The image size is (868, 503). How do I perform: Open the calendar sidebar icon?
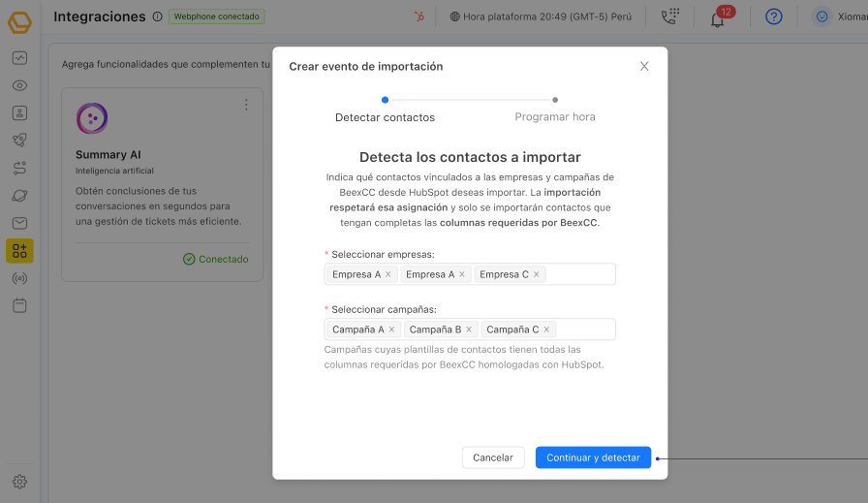coord(19,305)
